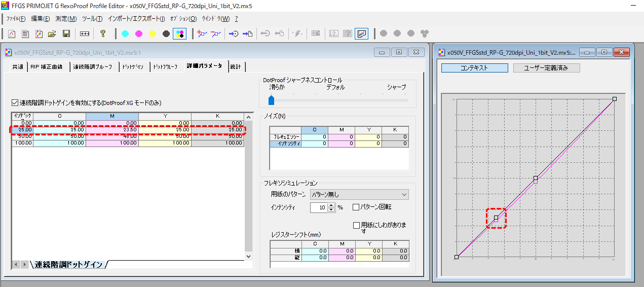
Task: Decrease インテンシティ with down spinner
Action: tap(331, 210)
